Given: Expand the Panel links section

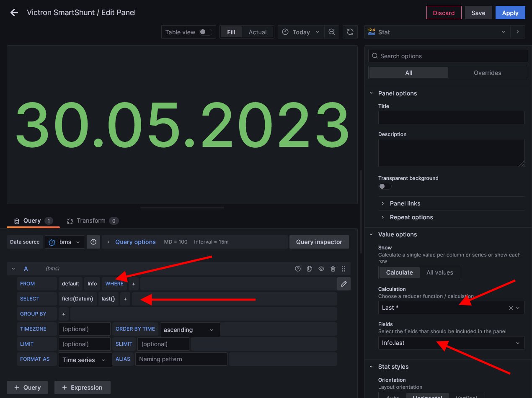Looking at the screenshot, I should coord(405,203).
